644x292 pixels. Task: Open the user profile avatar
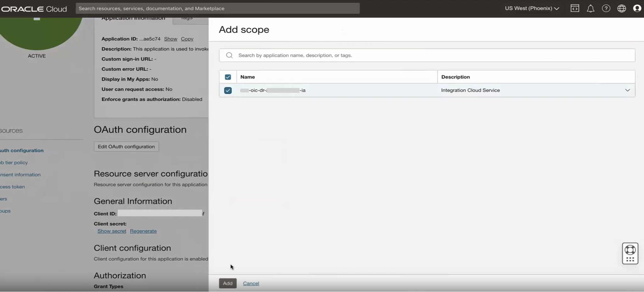coord(637,8)
